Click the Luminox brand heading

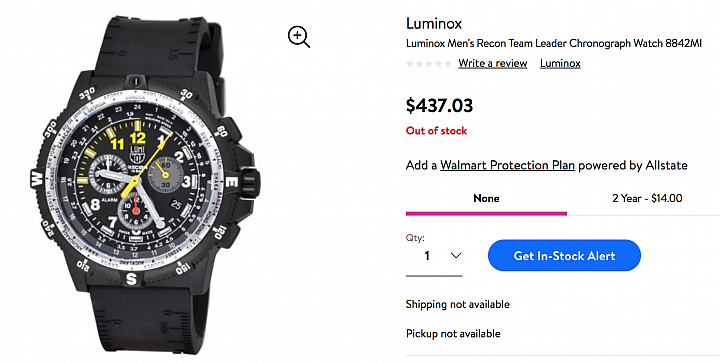pos(434,23)
